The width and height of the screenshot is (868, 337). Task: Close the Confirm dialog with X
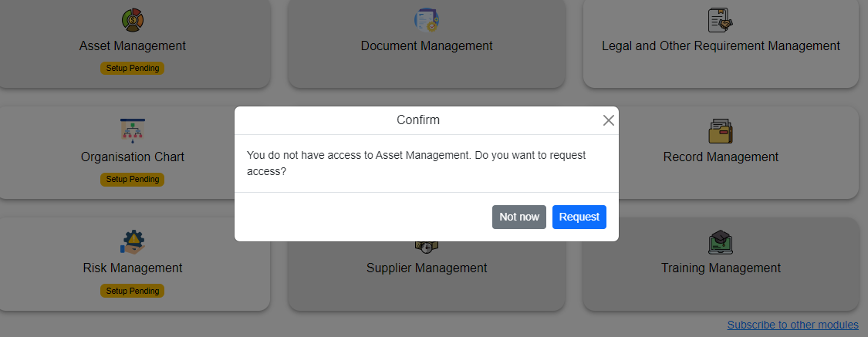(x=608, y=120)
